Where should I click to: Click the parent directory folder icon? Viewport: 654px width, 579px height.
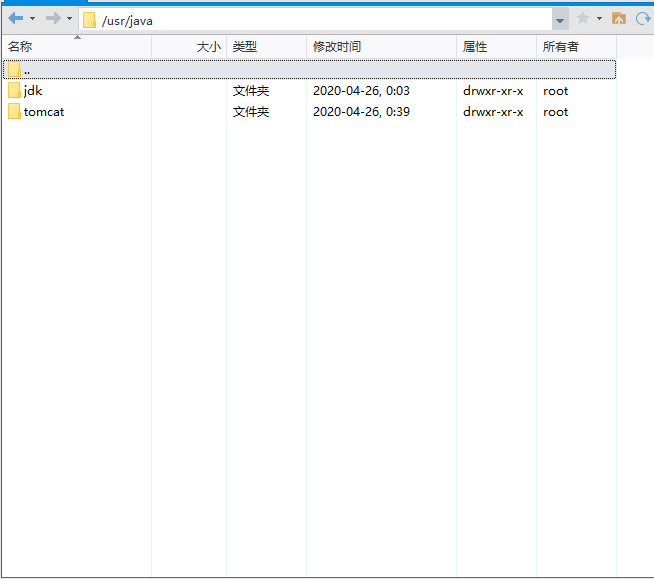point(14,69)
